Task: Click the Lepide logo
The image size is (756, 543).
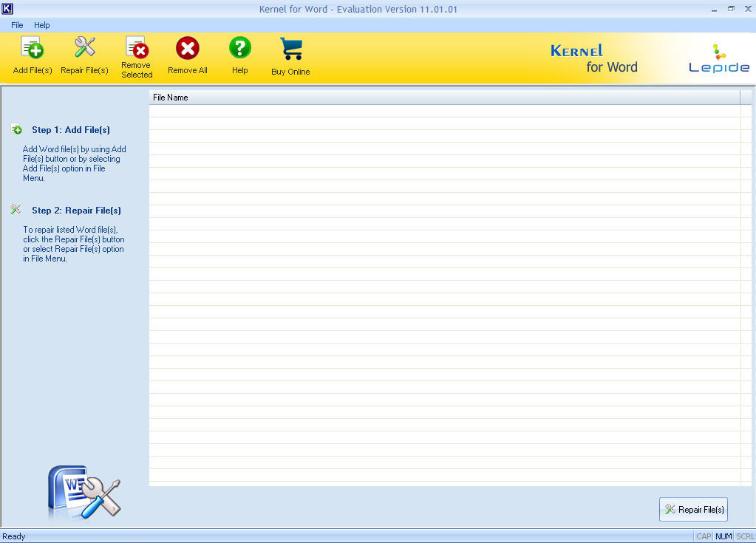Action: click(719, 59)
